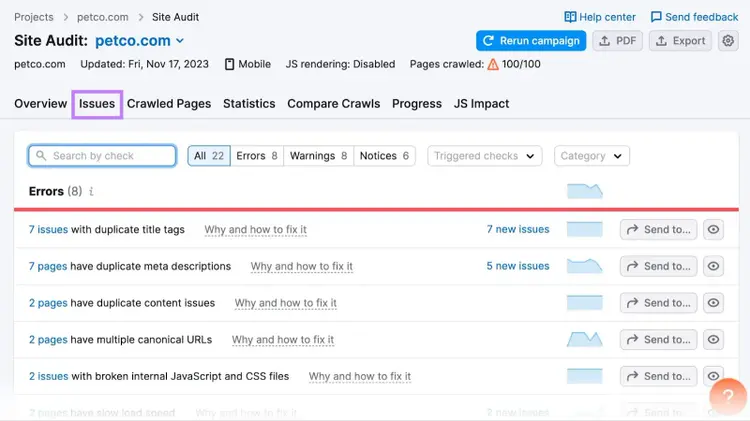The image size is (750, 421).
Task: Click the broken JavaScript CSS trend chart
Action: click(585, 376)
